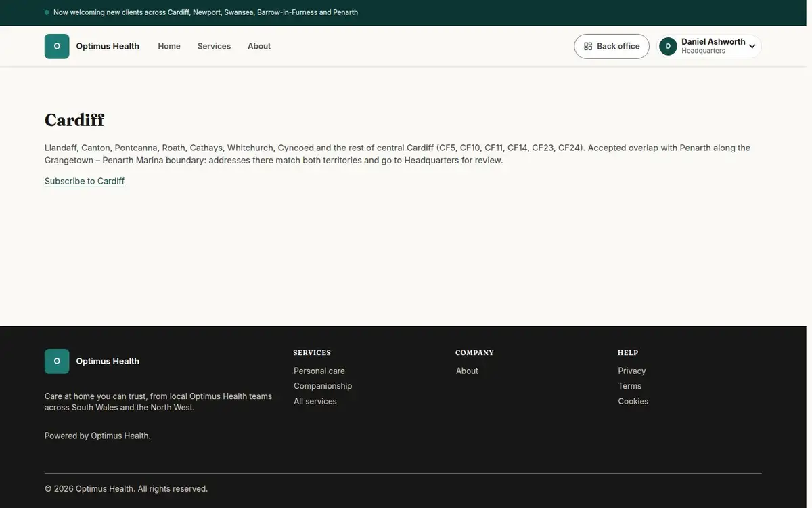Click the grid icon in Back office button
812x508 pixels.
tap(588, 46)
